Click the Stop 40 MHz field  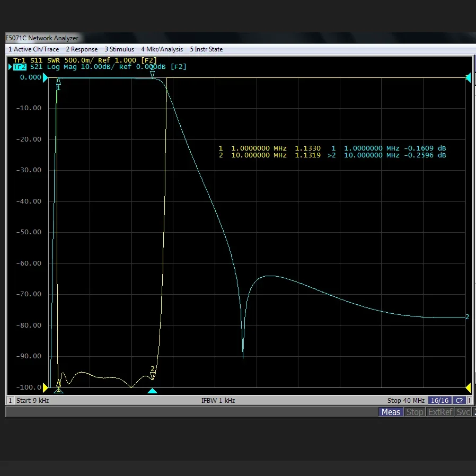click(406, 401)
